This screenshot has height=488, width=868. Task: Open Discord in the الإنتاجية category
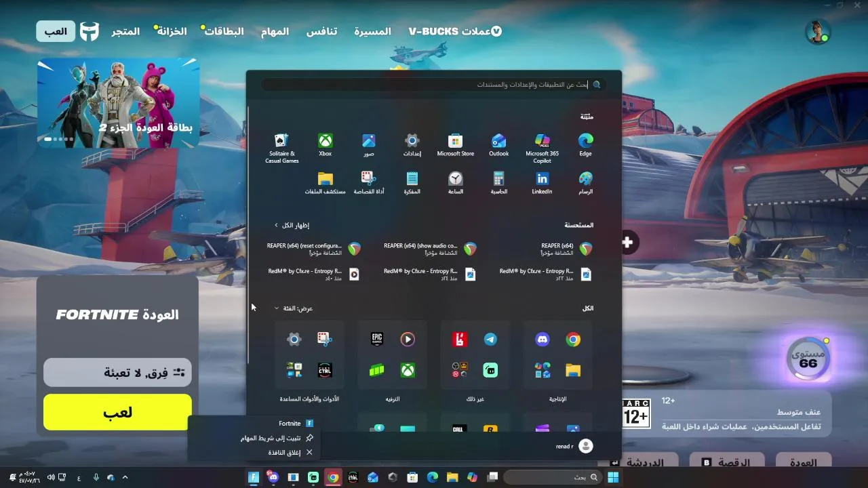[x=542, y=340]
